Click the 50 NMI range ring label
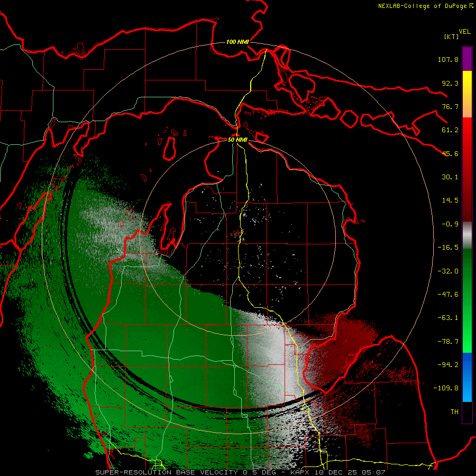 pyautogui.click(x=237, y=140)
